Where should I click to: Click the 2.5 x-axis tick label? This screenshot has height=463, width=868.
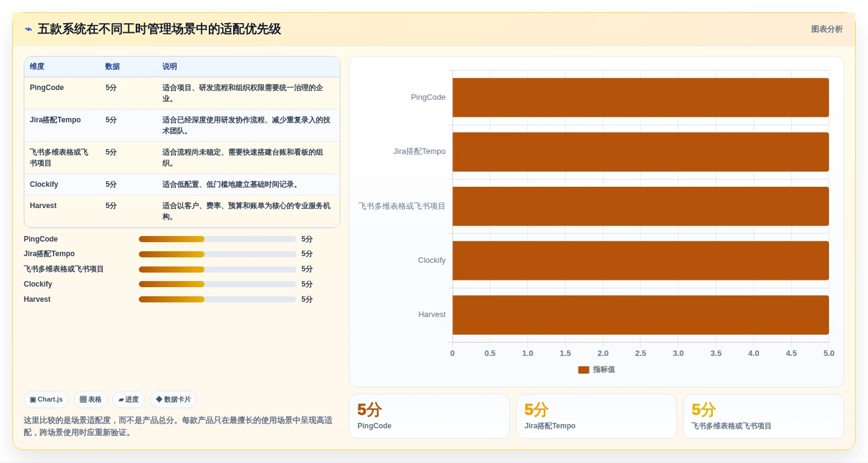tap(640, 353)
